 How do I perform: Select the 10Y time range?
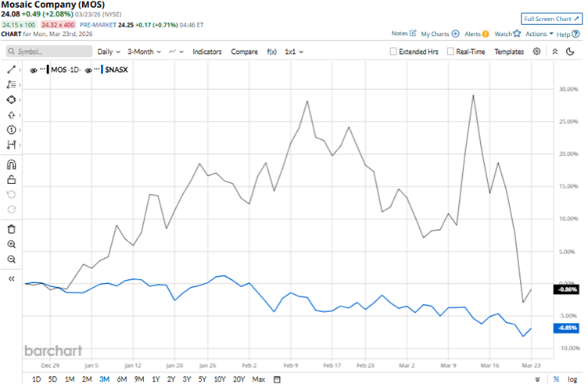220,379
